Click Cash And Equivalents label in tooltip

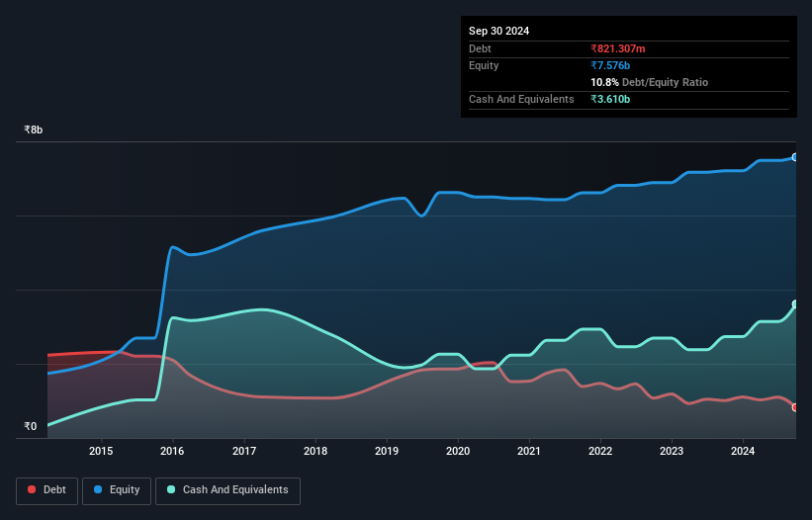pyautogui.click(x=521, y=99)
